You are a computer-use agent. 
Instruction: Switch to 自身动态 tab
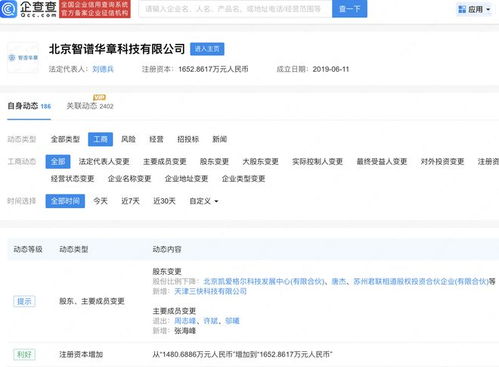click(29, 106)
